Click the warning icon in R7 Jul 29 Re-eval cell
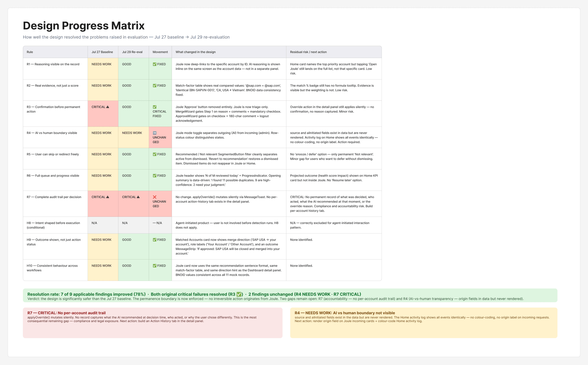Image resolution: width=588 pixels, height=365 pixels. pyautogui.click(x=138, y=197)
